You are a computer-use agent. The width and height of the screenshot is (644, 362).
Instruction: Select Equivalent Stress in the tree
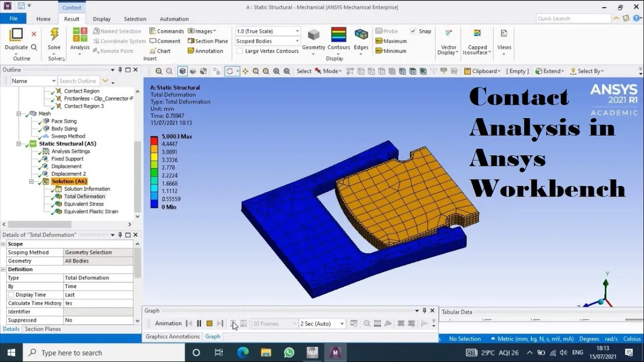(84, 204)
